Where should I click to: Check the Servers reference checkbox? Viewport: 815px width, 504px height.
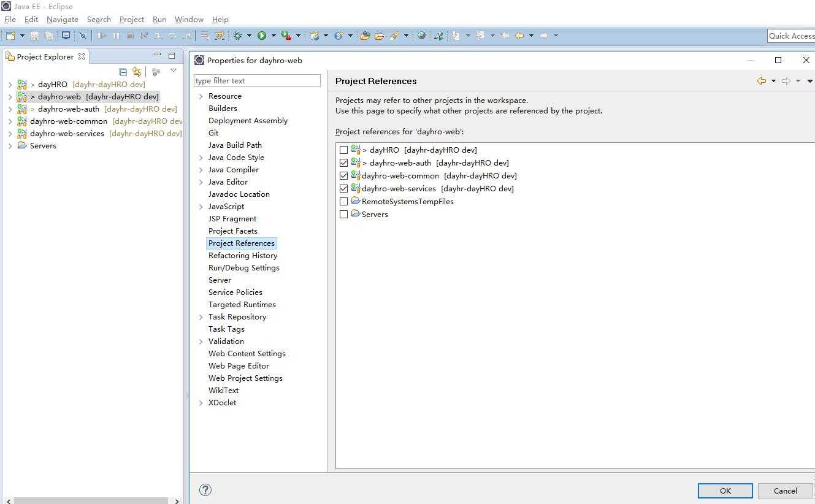pyautogui.click(x=343, y=214)
